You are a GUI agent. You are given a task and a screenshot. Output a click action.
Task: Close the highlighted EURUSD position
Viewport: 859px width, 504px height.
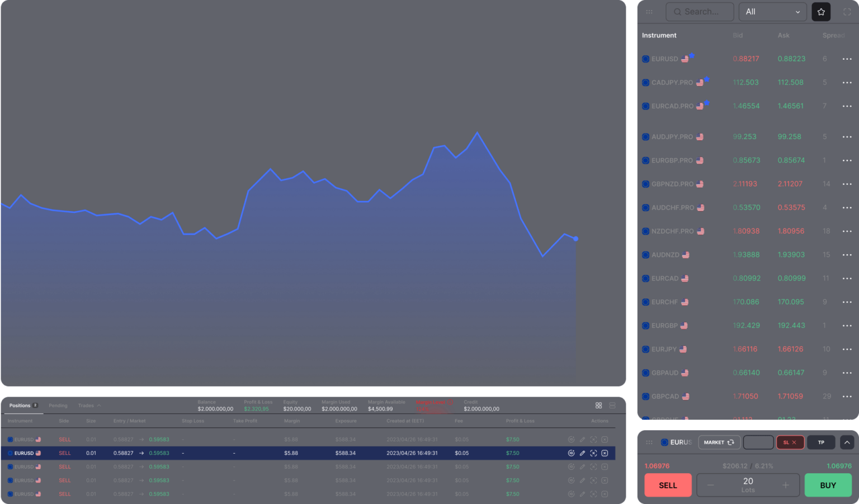(x=605, y=453)
